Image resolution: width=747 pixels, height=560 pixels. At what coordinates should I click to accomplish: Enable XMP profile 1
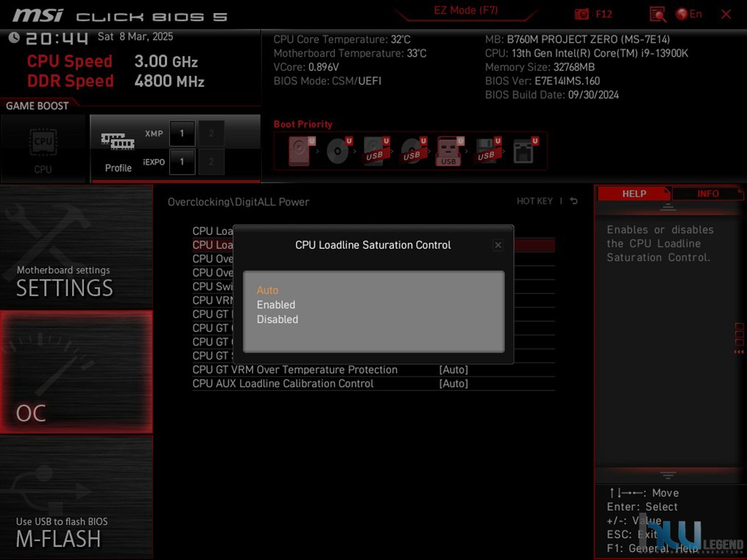point(182,133)
